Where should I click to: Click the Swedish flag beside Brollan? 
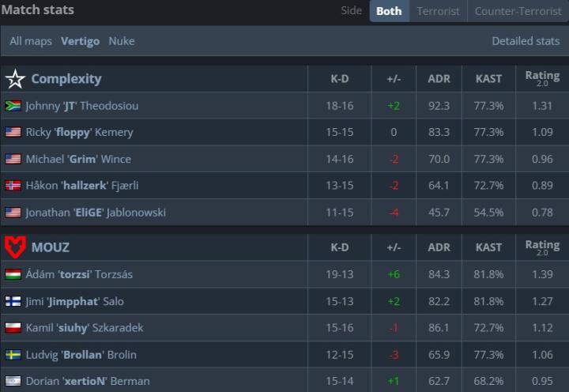tap(13, 355)
